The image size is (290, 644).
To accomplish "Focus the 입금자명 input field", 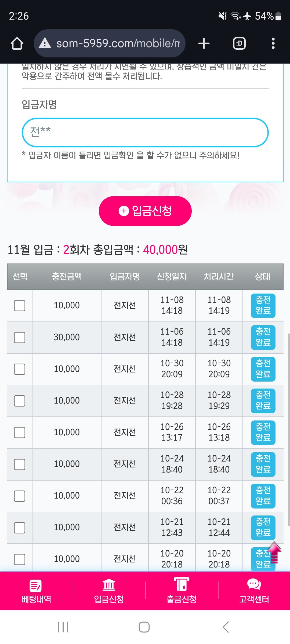I will (145, 133).
